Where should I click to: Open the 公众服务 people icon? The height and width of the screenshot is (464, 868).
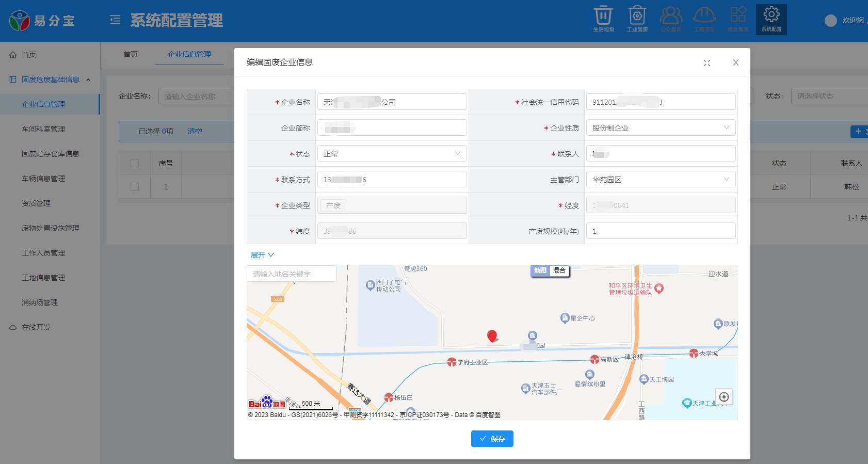(x=671, y=19)
